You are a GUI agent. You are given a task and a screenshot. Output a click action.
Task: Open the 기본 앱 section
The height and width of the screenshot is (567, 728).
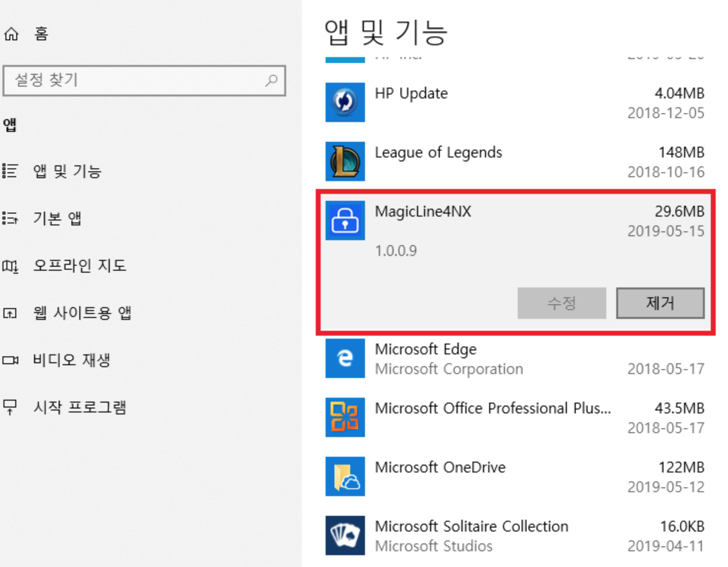click(57, 218)
